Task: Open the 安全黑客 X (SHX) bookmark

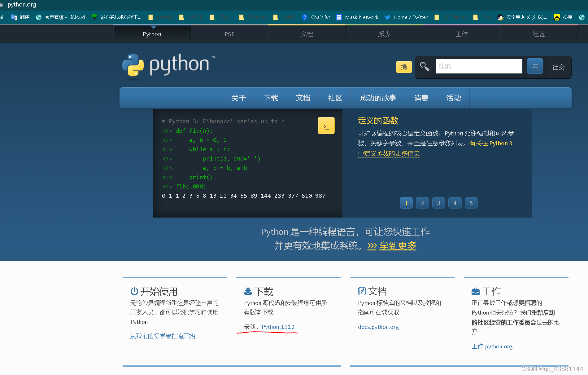Action: click(522, 17)
